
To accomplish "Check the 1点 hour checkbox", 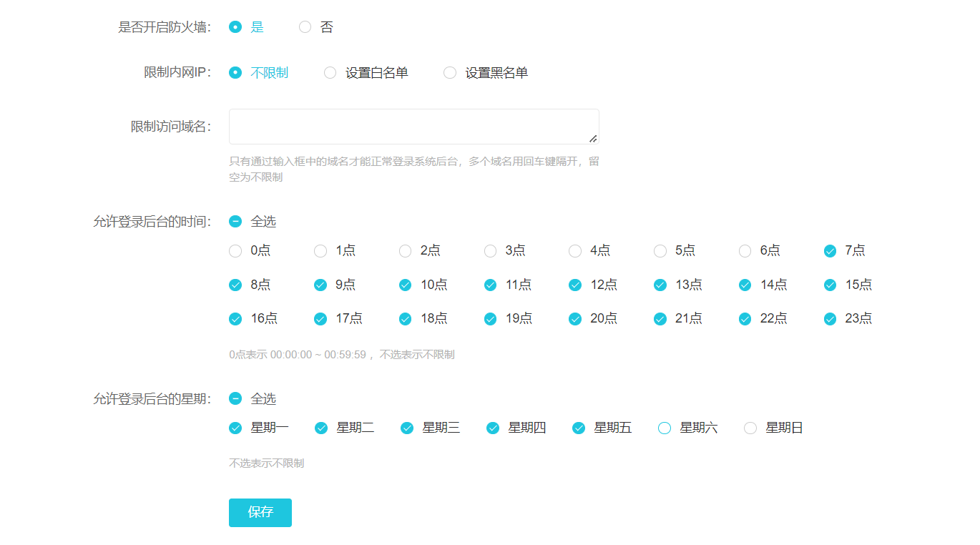I will (x=320, y=250).
